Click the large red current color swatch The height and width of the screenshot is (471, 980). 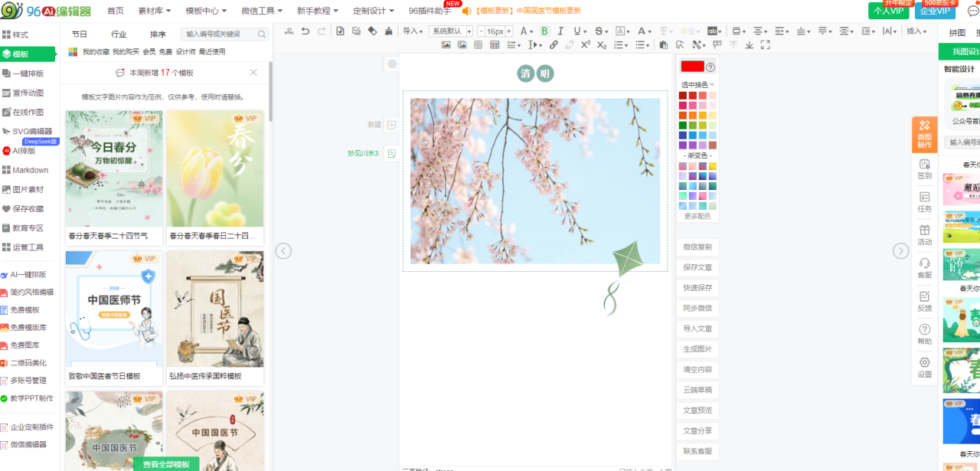point(692,67)
